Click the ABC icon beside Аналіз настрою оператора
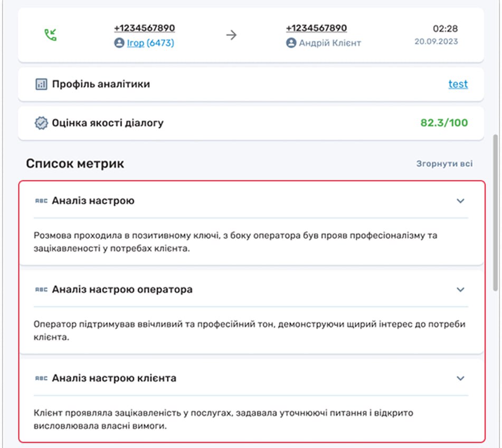Screen dimensions: 502x448 (x=41, y=289)
